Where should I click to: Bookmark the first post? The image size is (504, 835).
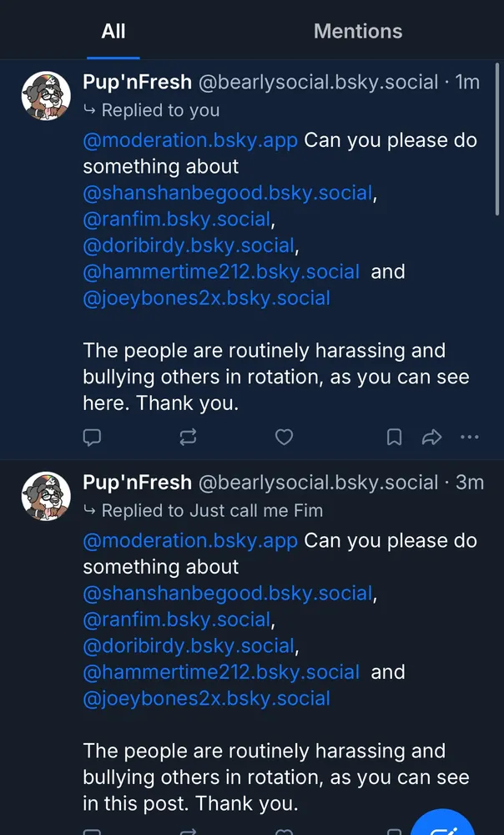[x=394, y=437]
